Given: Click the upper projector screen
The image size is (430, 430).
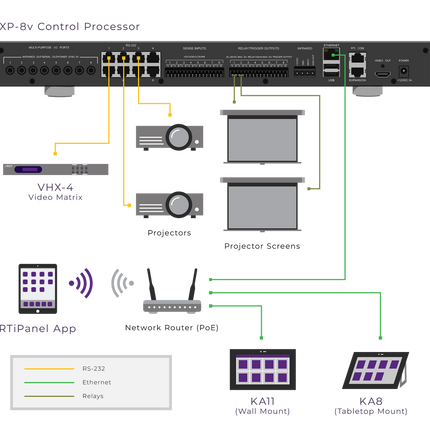Looking at the screenshot, I should click(x=262, y=137).
